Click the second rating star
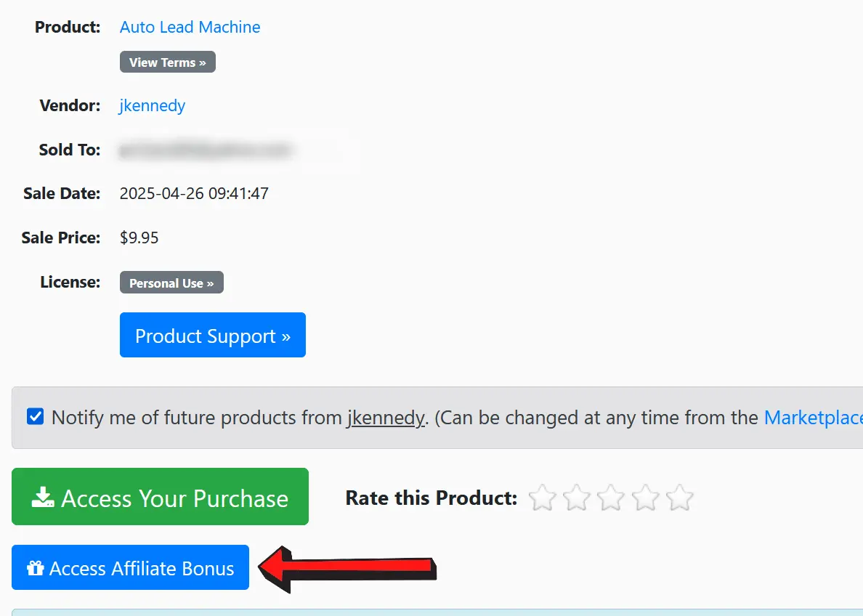This screenshot has width=863, height=616. click(x=576, y=498)
